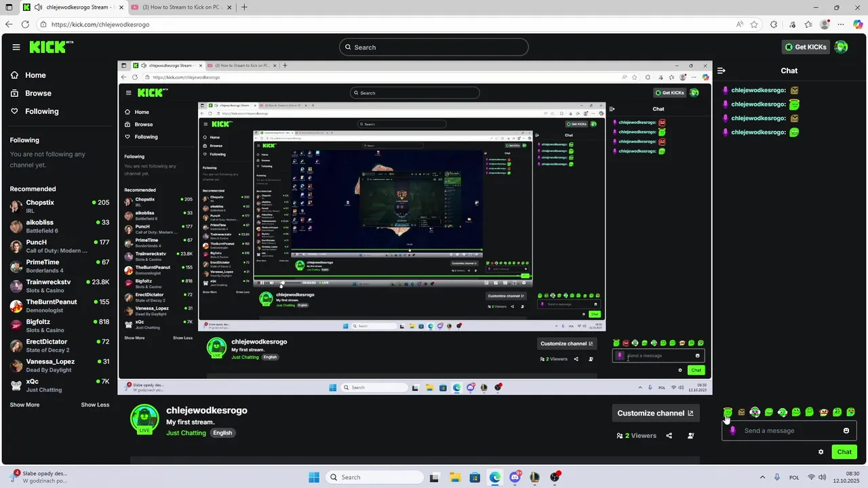Open chat settings gear icon
This screenshot has height=488, width=868.
coord(821,452)
